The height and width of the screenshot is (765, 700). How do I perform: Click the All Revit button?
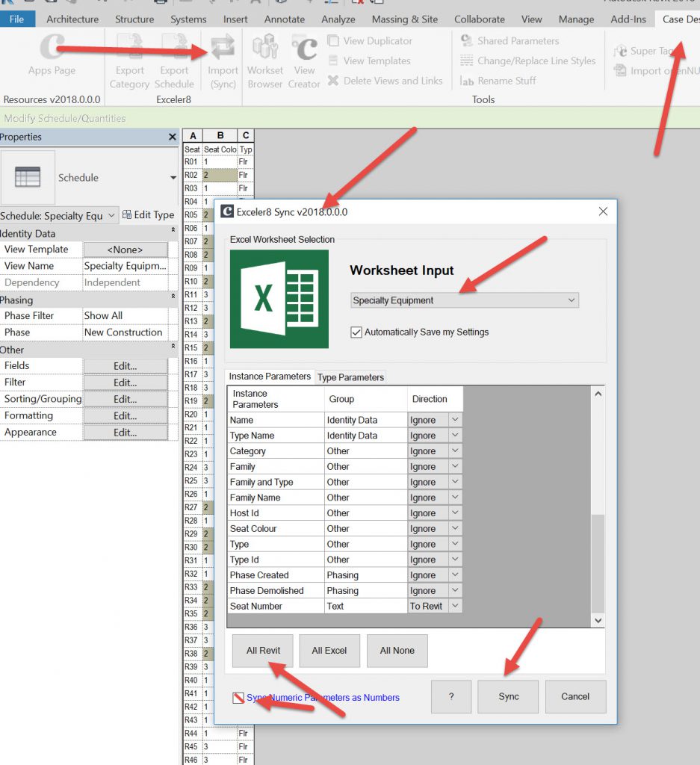[263, 651]
